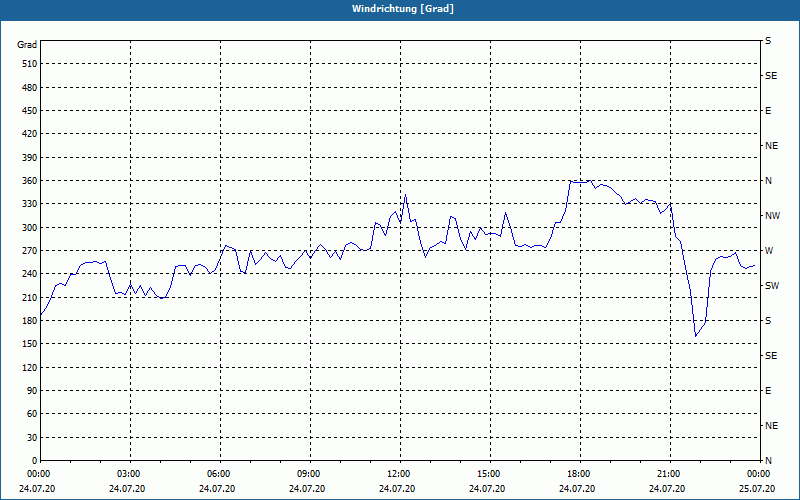Click the 210 degree axis label
The image size is (800, 500).
pyautogui.click(x=30, y=297)
